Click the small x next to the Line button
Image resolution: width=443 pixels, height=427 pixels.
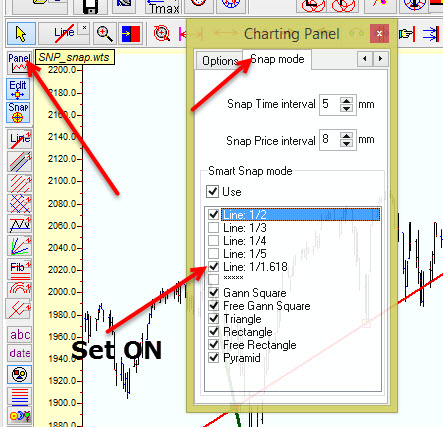pos(84,29)
